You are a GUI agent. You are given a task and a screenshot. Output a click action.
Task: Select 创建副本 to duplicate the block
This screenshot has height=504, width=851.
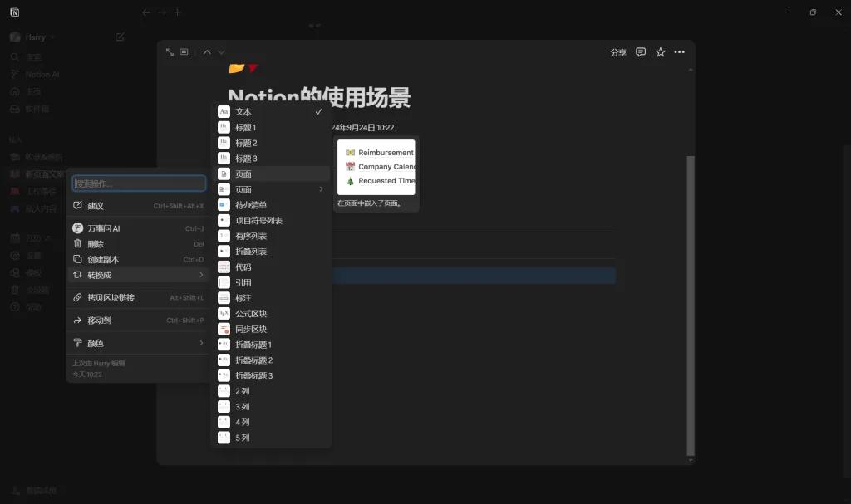click(x=139, y=259)
